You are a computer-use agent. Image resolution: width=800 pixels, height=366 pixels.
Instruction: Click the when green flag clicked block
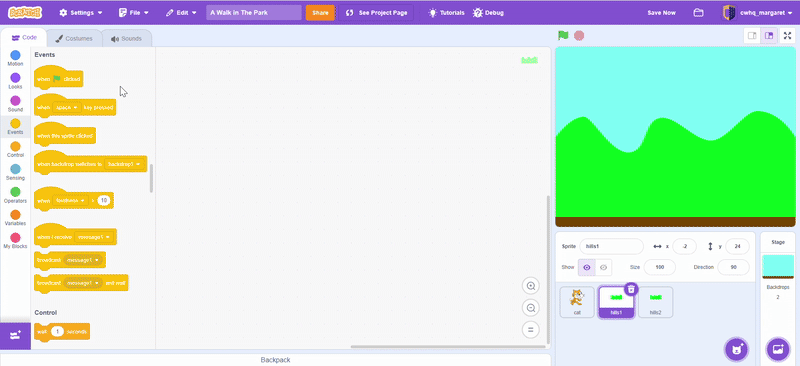[58, 79]
